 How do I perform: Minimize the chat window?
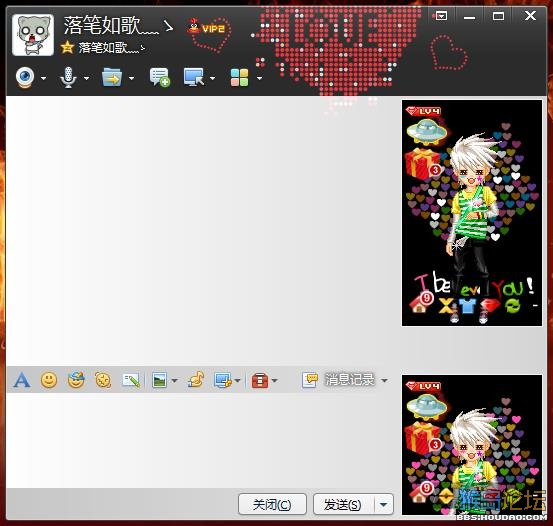point(469,17)
